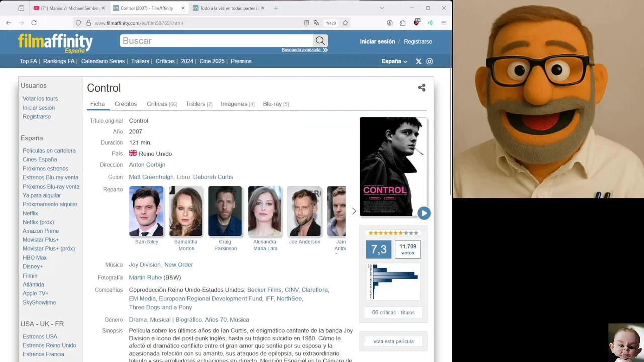Screen dimensions: 644x362
Task: Open the España country dropdown
Action: (x=394, y=61)
